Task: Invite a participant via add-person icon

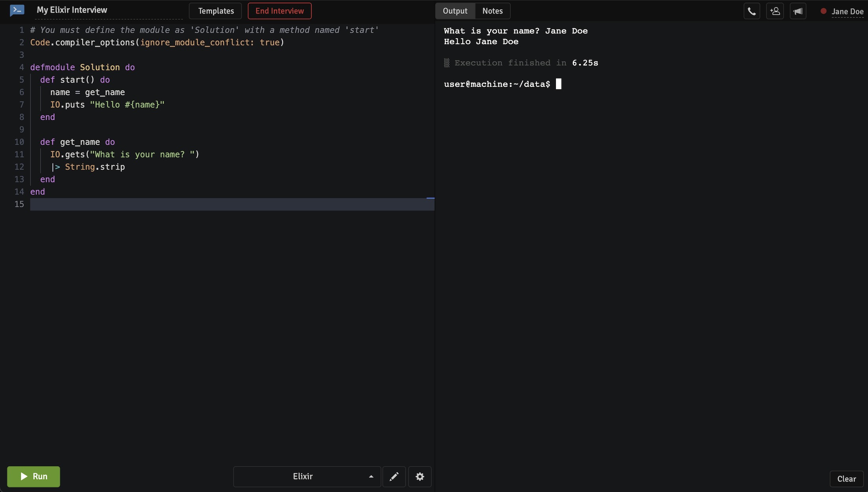Action: click(x=775, y=11)
